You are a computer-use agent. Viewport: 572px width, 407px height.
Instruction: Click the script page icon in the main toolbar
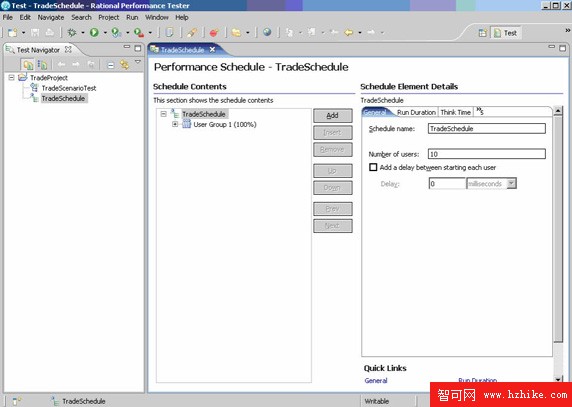click(x=170, y=32)
